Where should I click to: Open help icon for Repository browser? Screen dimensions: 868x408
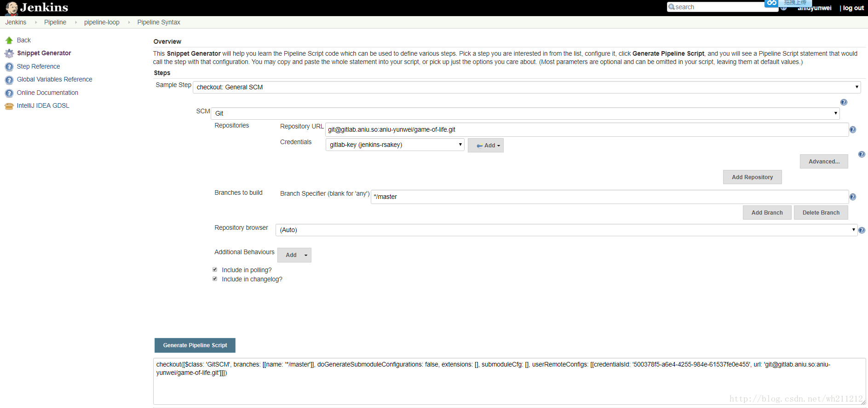(862, 230)
